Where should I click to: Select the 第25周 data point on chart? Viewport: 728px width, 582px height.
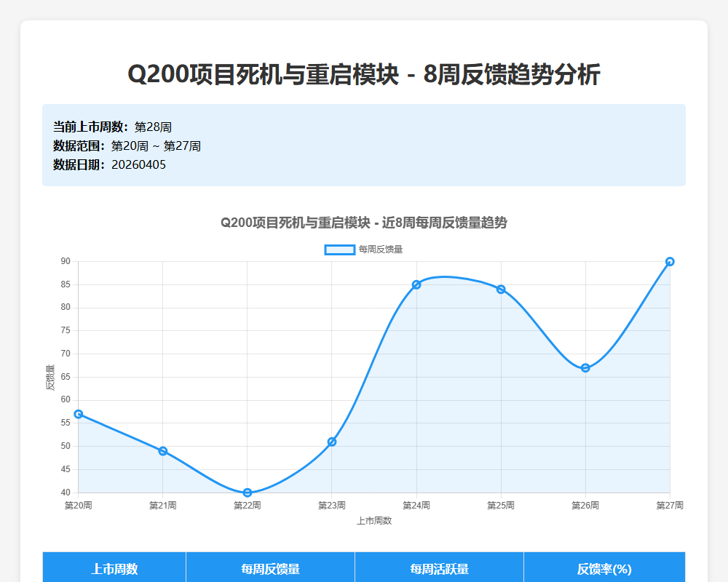[x=501, y=289]
